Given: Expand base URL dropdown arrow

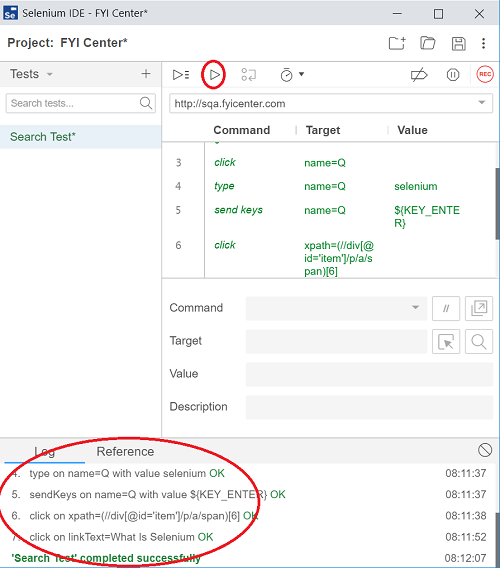Looking at the screenshot, I should (482, 103).
